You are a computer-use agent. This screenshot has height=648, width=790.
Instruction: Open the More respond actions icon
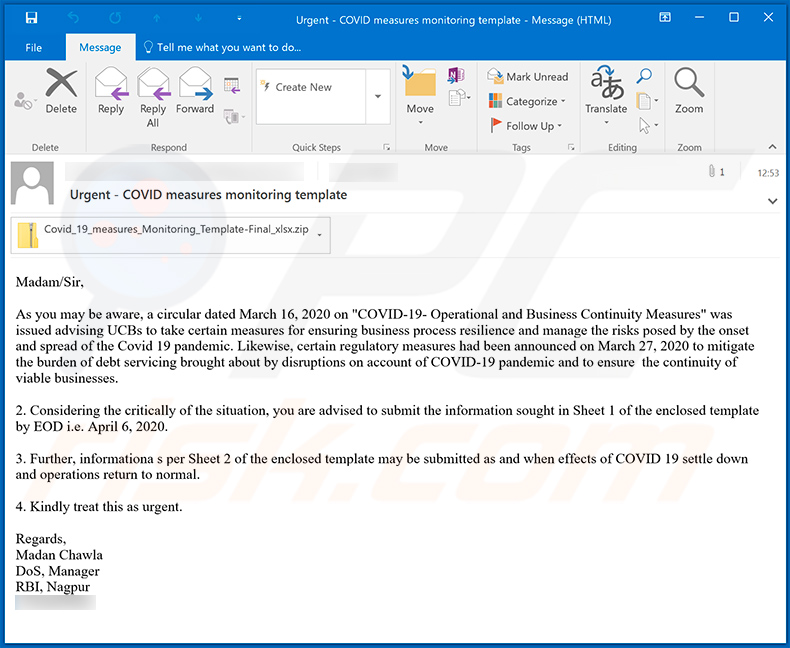click(234, 117)
